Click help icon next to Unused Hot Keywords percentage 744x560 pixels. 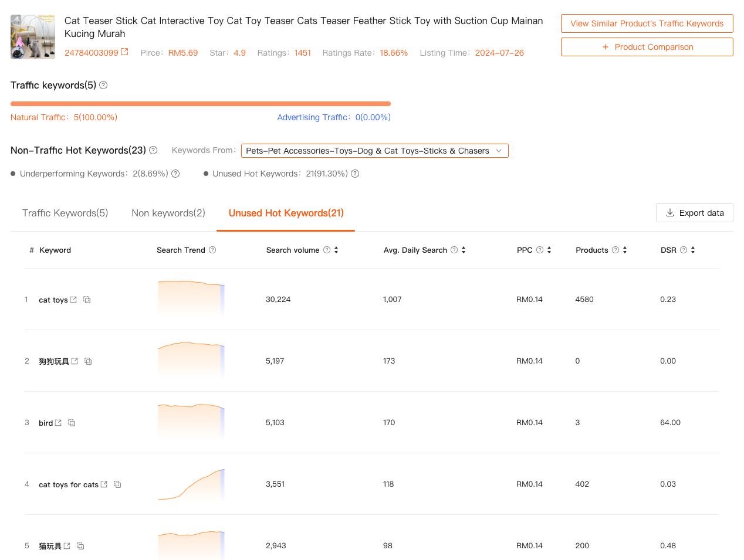(x=355, y=174)
